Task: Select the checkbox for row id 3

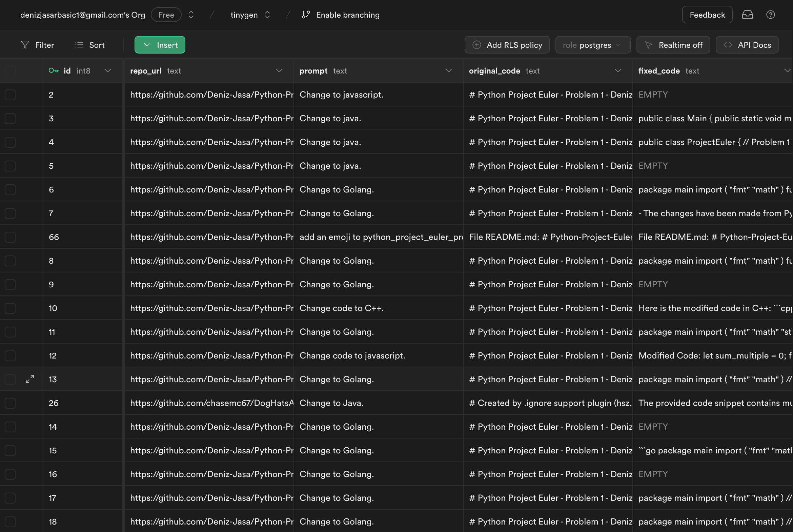Action: click(x=10, y=118)
